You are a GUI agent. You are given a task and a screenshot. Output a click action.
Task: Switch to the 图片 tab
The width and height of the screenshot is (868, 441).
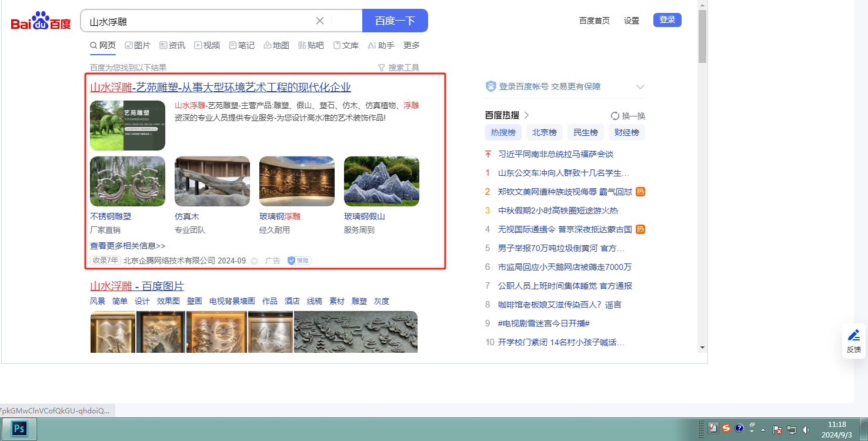[138, 45]
